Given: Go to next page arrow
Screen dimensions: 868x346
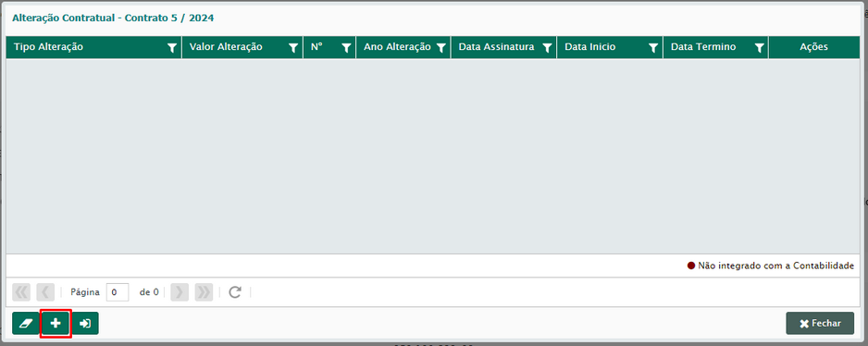Looking at the screenshot, I should click(180, 291).
